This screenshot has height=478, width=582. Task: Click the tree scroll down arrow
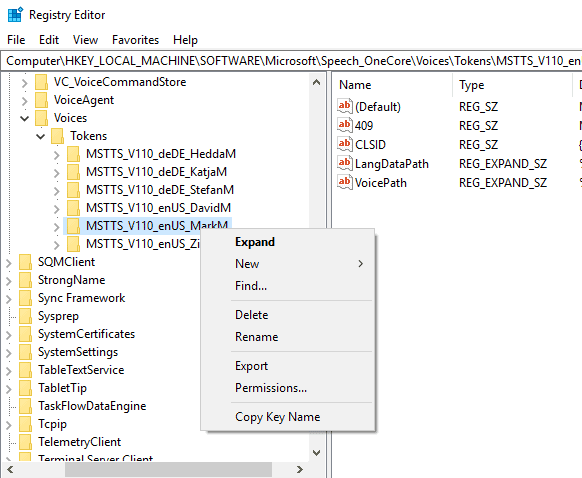[x=317, y=452]
